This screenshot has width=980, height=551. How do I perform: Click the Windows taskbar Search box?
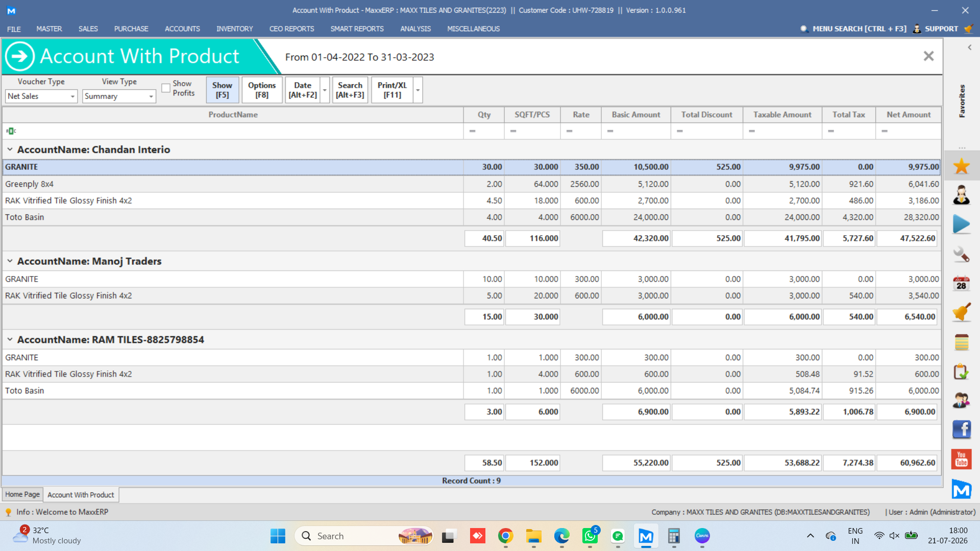point(364,536)
